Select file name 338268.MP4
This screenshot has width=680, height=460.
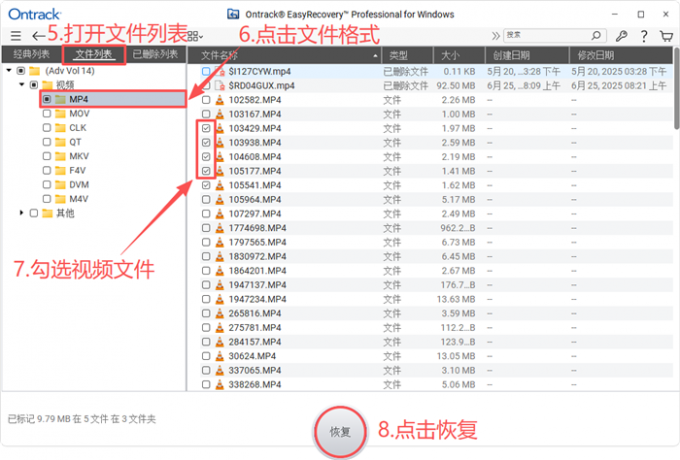pyautogui.click(x=255, y=385)
